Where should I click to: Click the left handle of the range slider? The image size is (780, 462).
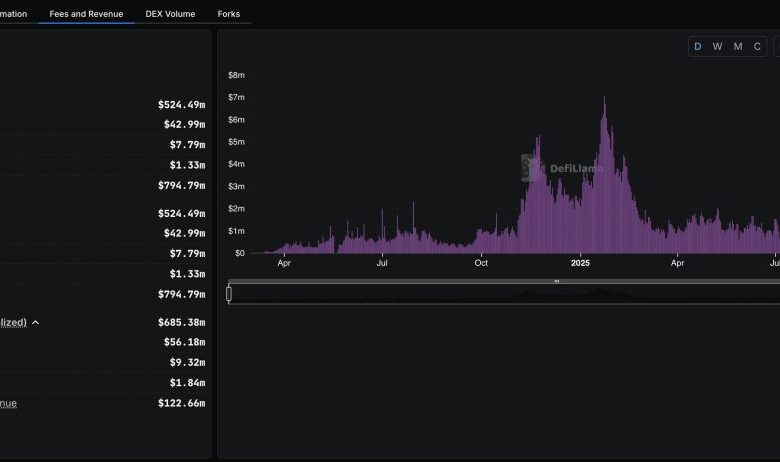tap(229, 293)
